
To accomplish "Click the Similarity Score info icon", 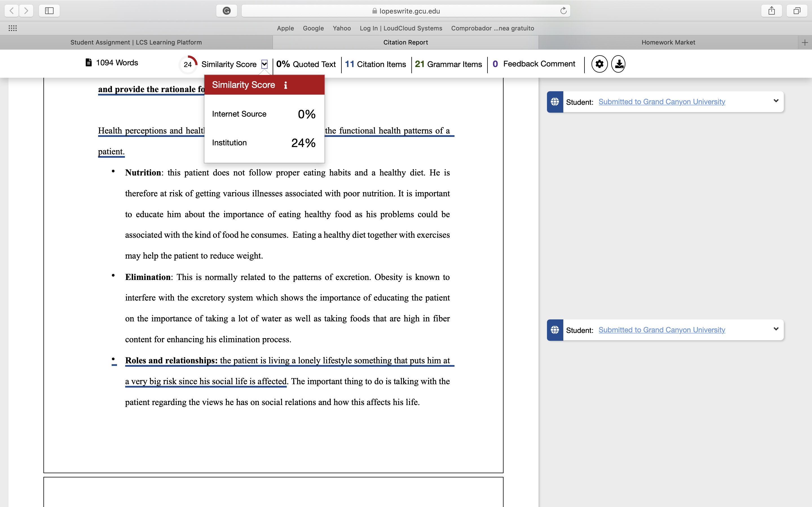I will coord(286,85).
